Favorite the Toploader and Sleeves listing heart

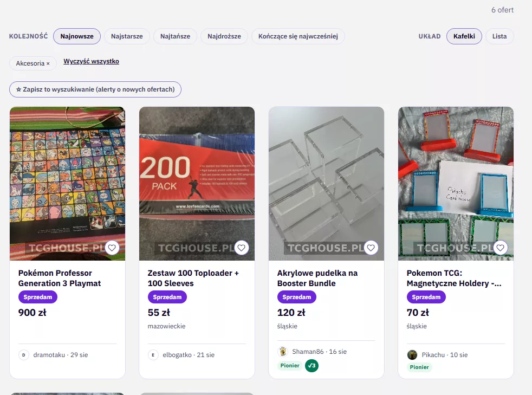click(241, 248)
